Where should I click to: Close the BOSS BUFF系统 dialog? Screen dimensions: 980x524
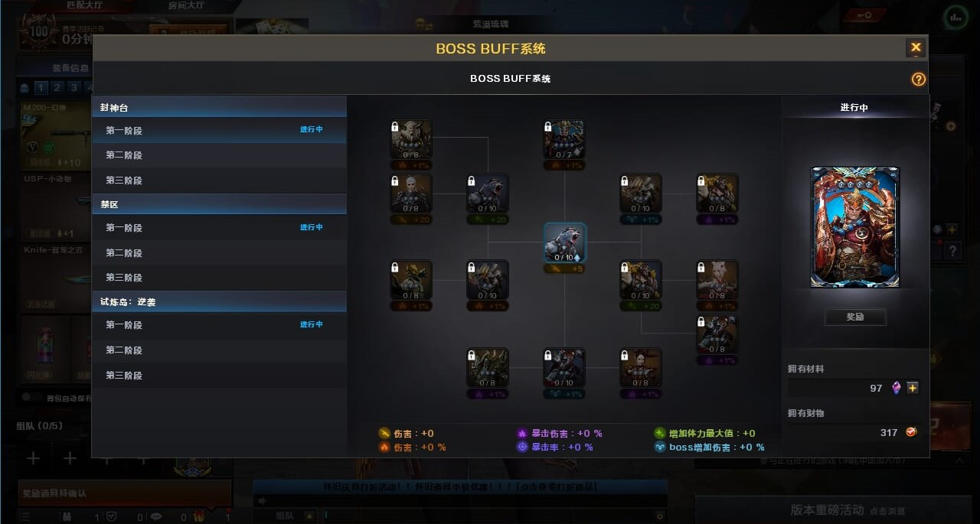916,47
